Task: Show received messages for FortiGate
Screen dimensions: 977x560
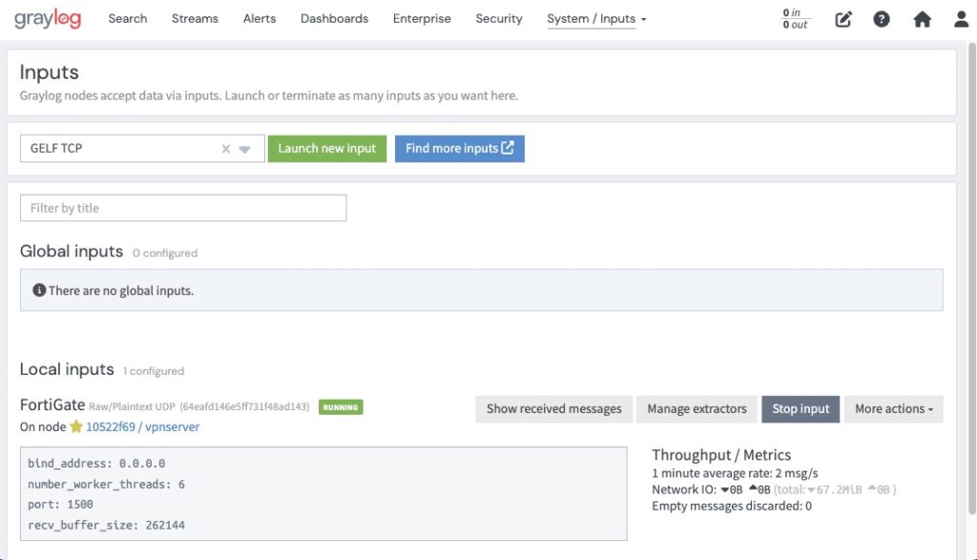Action: (x=554, y=408)
